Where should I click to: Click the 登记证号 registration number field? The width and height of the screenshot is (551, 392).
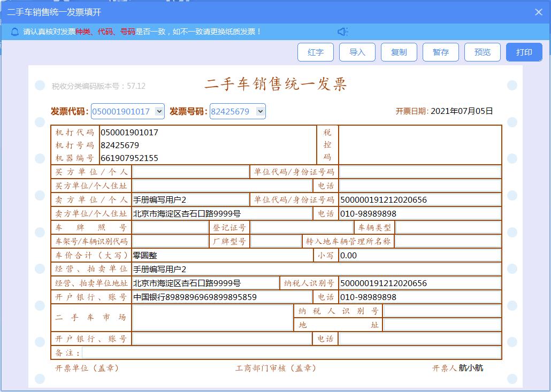tap(300, 227)
